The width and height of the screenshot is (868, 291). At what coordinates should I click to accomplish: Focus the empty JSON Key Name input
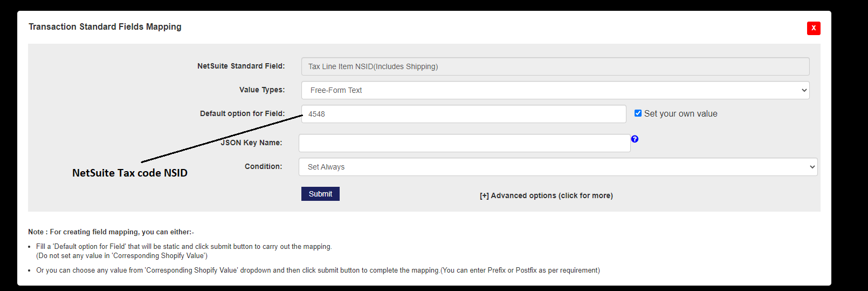[x=464, y=143]
